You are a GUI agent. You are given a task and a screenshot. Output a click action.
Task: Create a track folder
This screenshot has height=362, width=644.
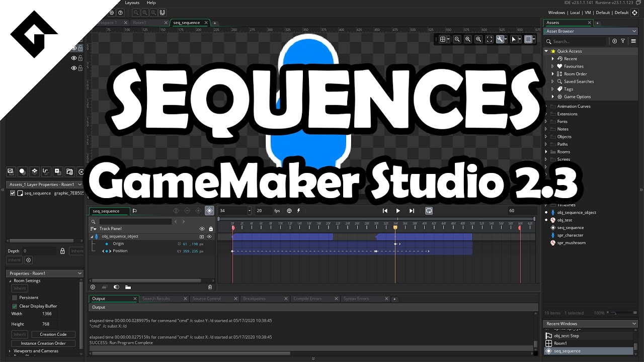(x=128, y=287)
